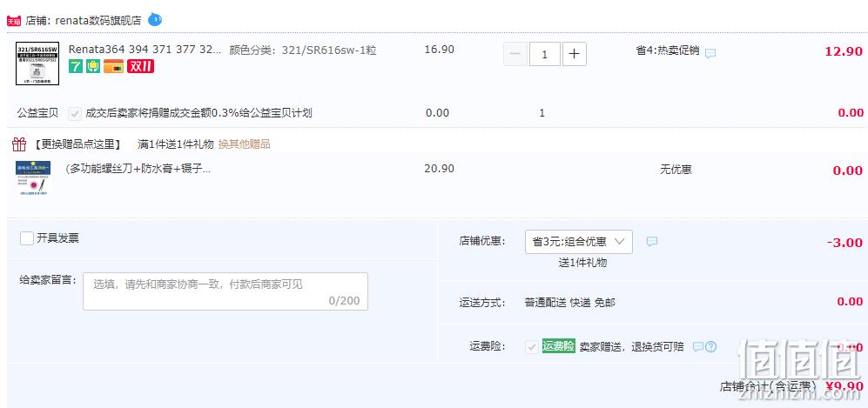
Task: Click the 省4:热卖促销 promotion text
Action: point(668,50)
